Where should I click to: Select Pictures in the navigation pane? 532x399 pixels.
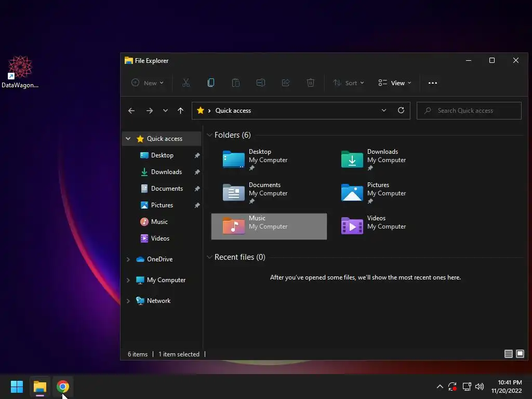[x=162, y=205]
